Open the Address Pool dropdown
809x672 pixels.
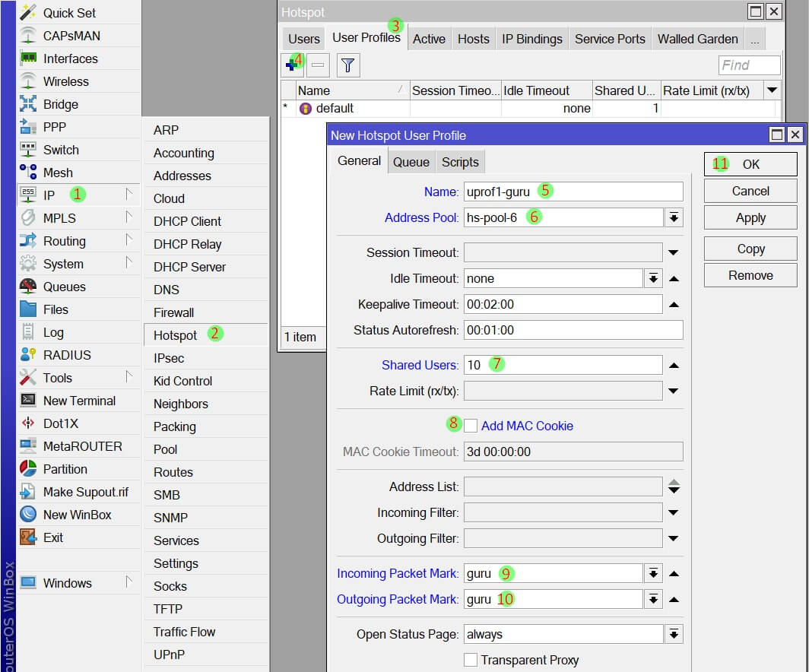674,217
